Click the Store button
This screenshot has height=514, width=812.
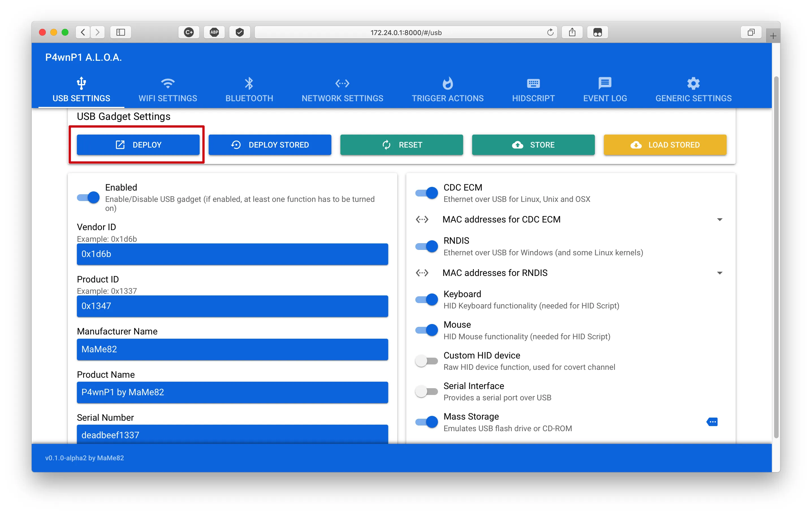(x=533, y=145)
